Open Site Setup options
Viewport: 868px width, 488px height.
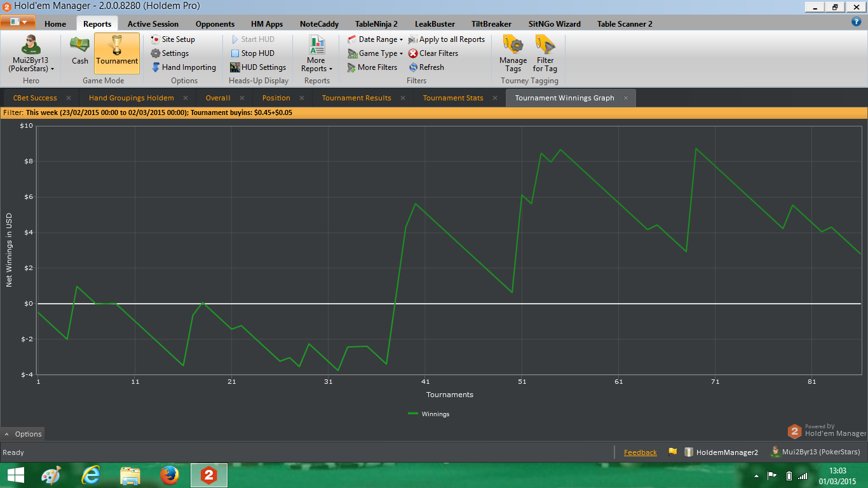[173, 39]
